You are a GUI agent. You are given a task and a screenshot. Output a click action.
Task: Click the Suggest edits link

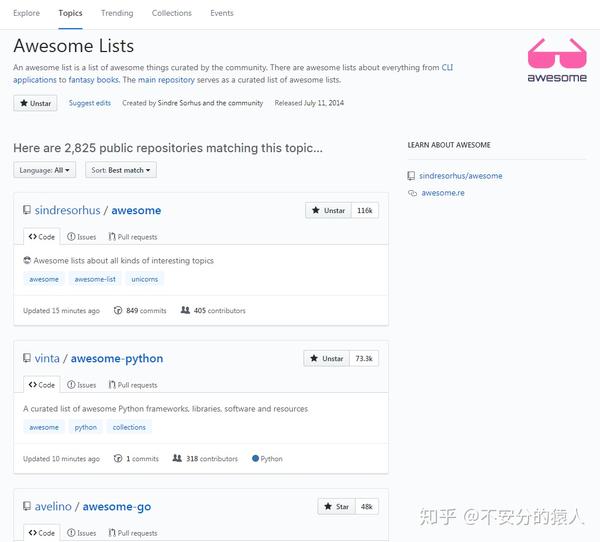(90, 103)
